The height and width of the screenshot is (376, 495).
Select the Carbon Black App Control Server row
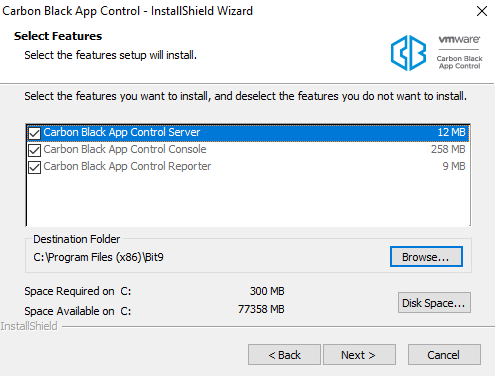click(x=248, y=133)
